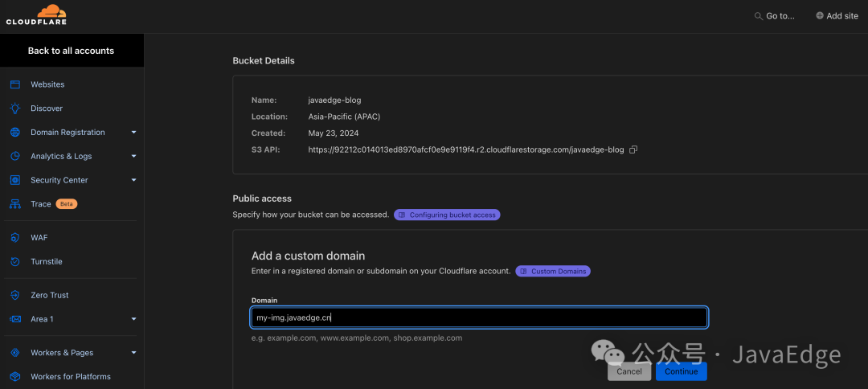This screenshot has width=868, height=389.
Task: Open Configuring bucket access docs link
Action: (448, 215)
